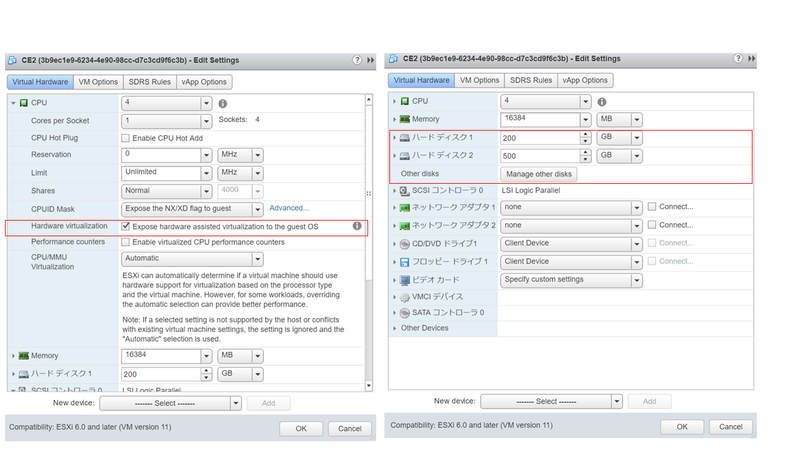The width and height of the screenshot is (800, 450).
Task: Click OK in left dialog
Action: (301, 429)
